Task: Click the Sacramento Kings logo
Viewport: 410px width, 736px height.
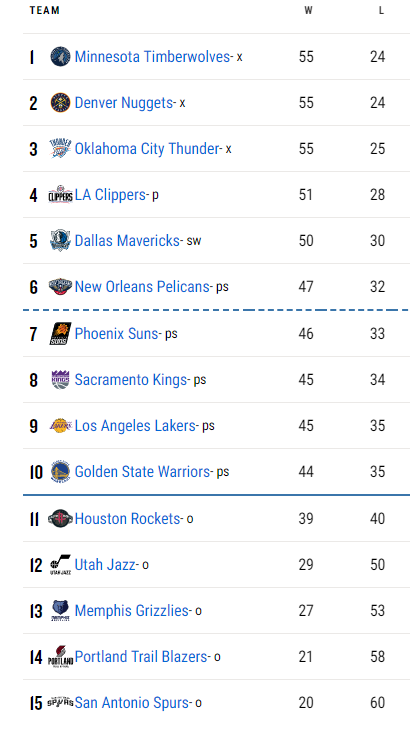Action: pos(60,380)
